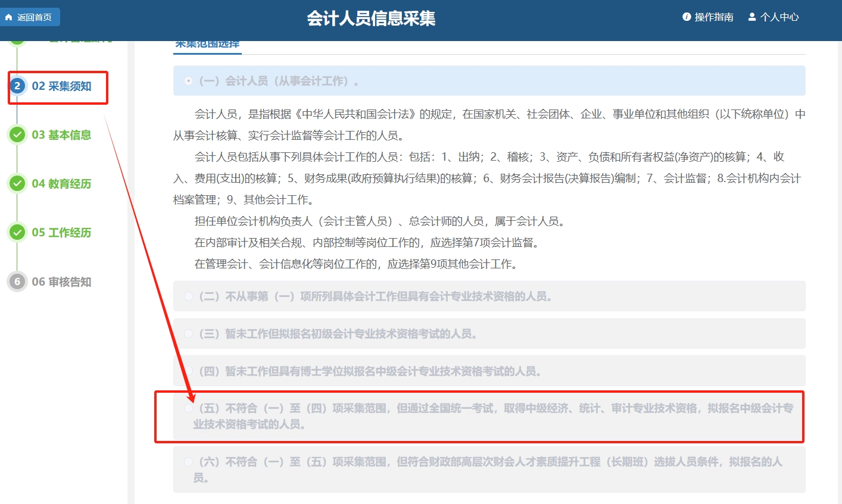Viewport: 842px width, 504px height.
Task: Click green checkmark icon for 04 教育经历
Action: tap(17, 184)
